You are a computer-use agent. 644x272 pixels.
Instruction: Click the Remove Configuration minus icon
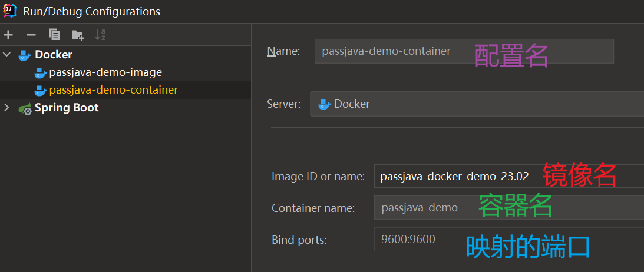click(x=31, y=35)
